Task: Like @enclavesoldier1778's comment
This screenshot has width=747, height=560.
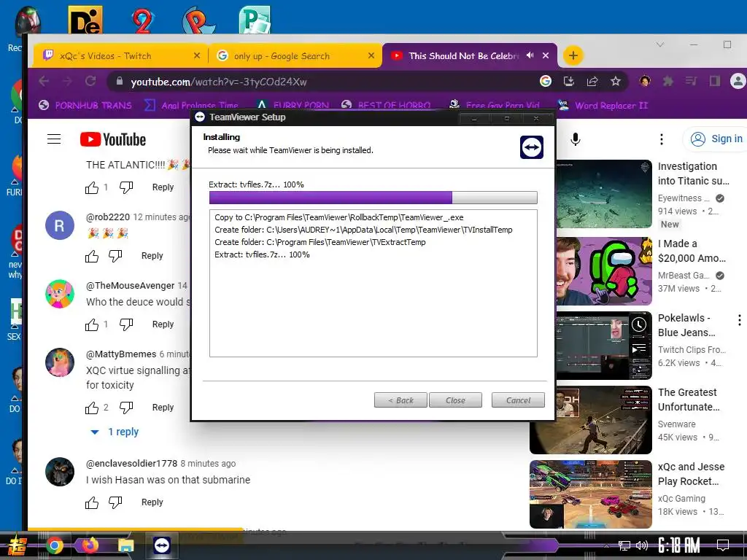Action: [91, 502]
